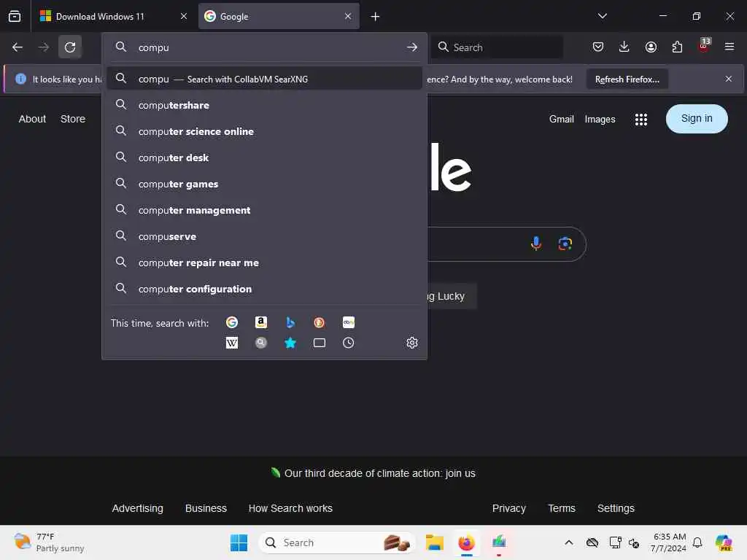This screenshot has width=747, height=560.
Task: Open the uBlock extension with 13 badge
Action: point(704,45)
